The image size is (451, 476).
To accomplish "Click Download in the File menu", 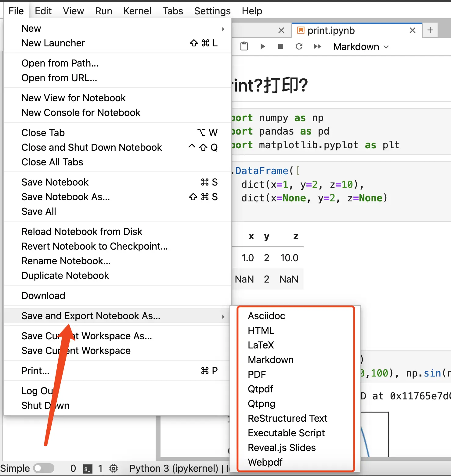I will click(43, 296).
